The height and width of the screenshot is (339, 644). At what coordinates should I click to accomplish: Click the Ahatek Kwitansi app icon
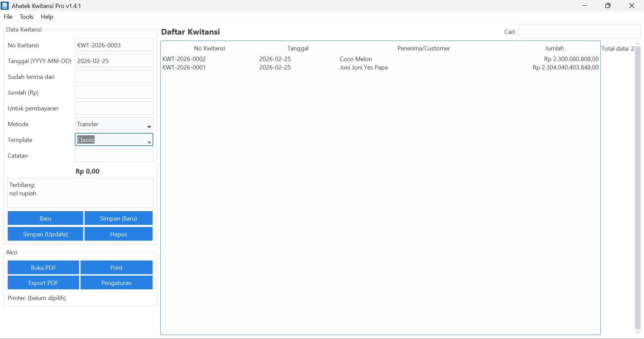click(5, 6)
